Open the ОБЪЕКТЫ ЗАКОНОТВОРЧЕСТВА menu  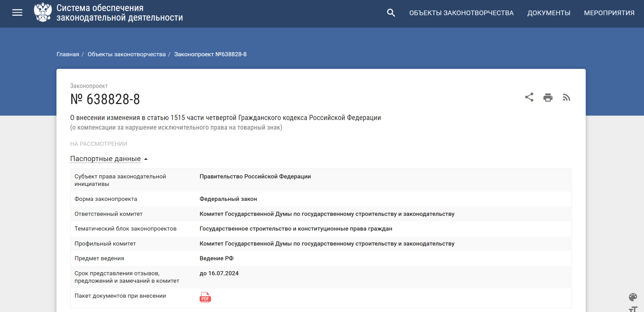461,13
